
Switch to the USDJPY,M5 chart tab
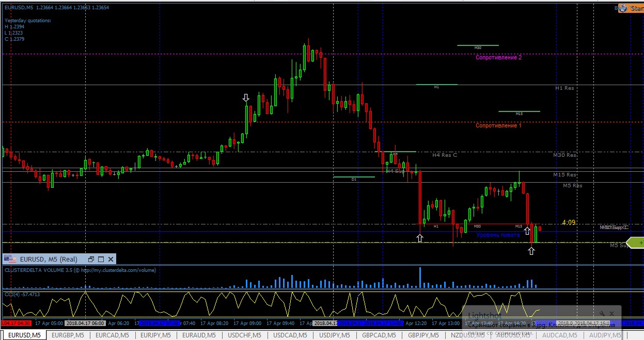335,335
